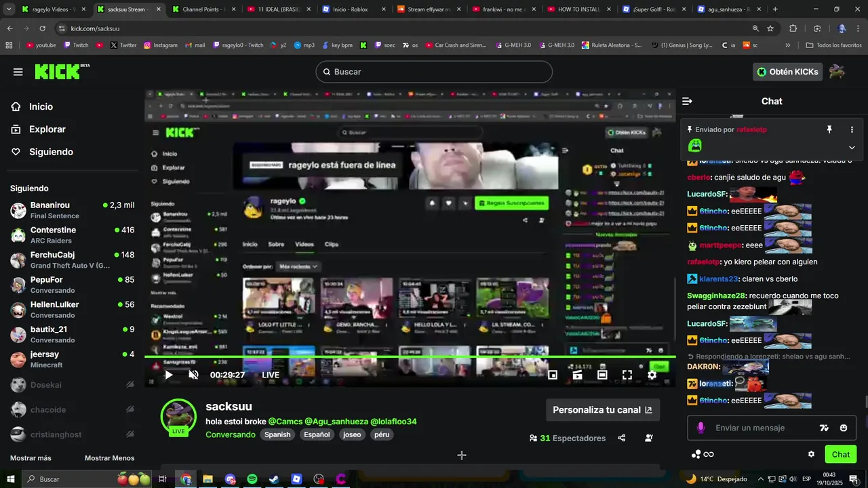Click the purple microphone icon in chat input
The height and width of the screenshot is (488, 868).
tap(701, 428)
